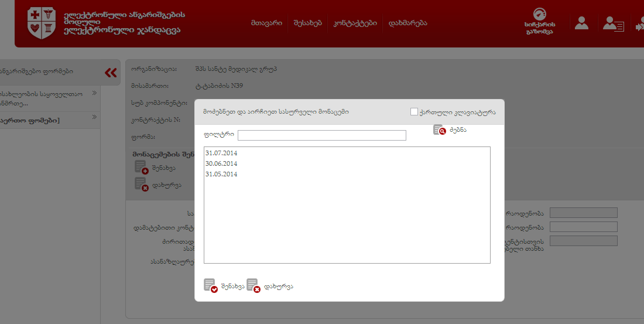
Task: Open the user profile icon in header
Action: 581,23
